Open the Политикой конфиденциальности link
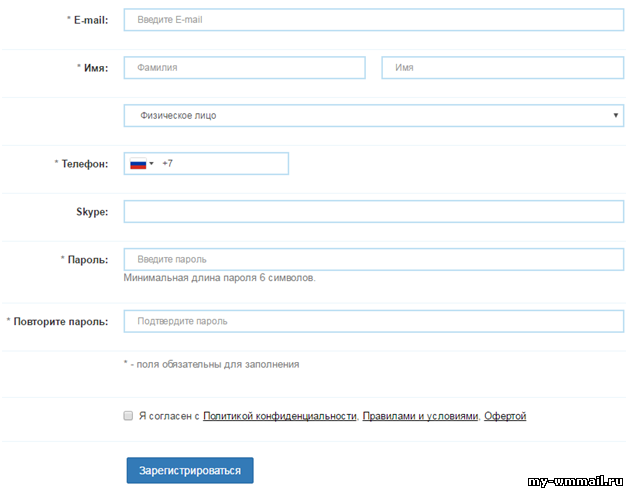This screenshot has width=628, height=491. click(280, 416)
